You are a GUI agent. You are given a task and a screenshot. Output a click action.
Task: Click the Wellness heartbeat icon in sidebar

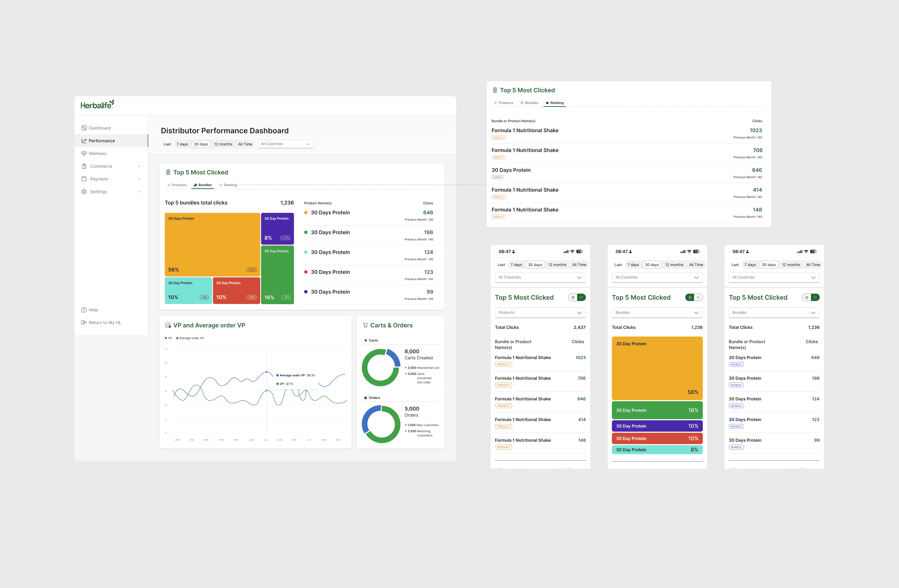coord(84,153)
